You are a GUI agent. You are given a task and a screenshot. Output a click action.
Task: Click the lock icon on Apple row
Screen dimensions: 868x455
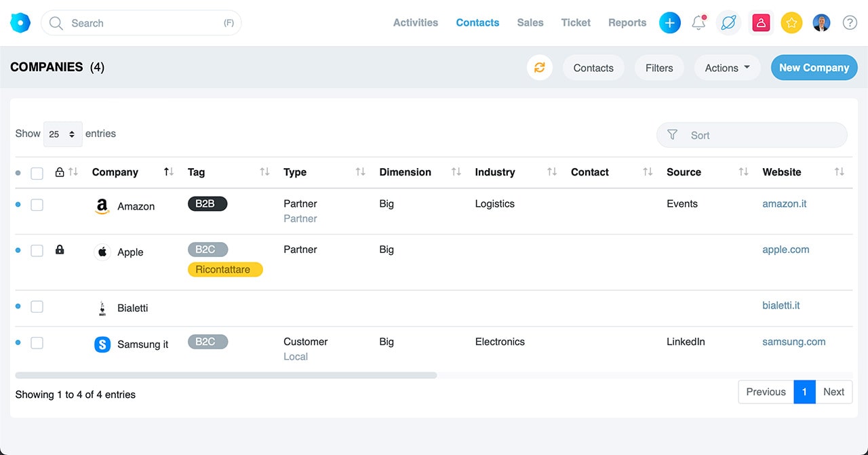pyautogui.click(x=60, y=250)
